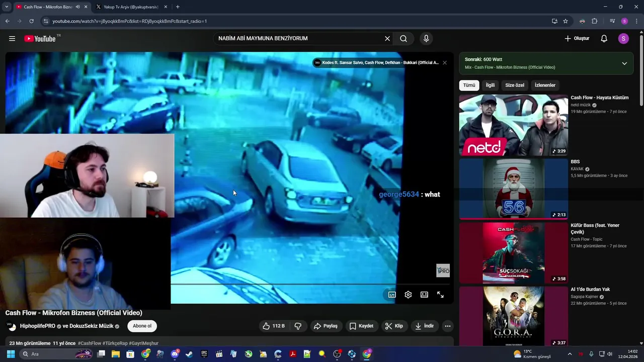Open the HiphoplifePRO channel name link
644x362 pixels.
(x=37, y=326)
